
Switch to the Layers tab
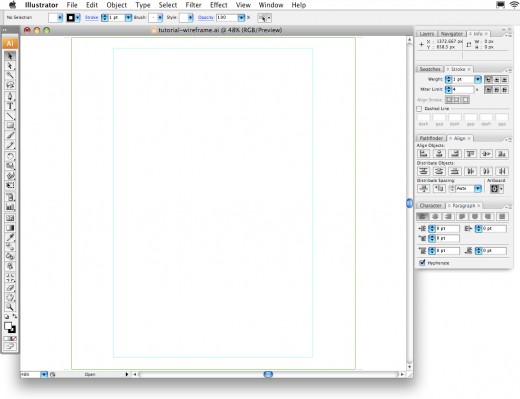click(427, 34)
